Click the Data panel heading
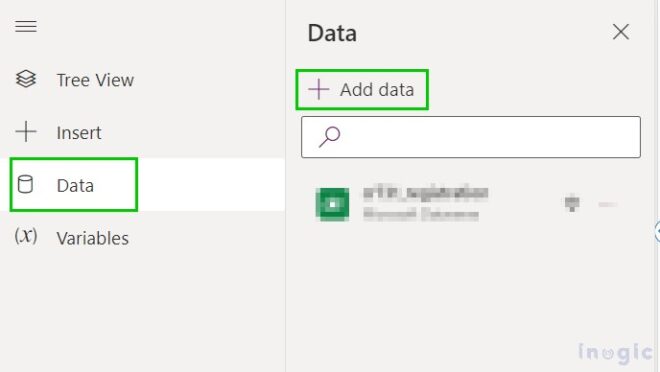Image resolution: width=660 pixels, height=372 pixels. (332, 33)
